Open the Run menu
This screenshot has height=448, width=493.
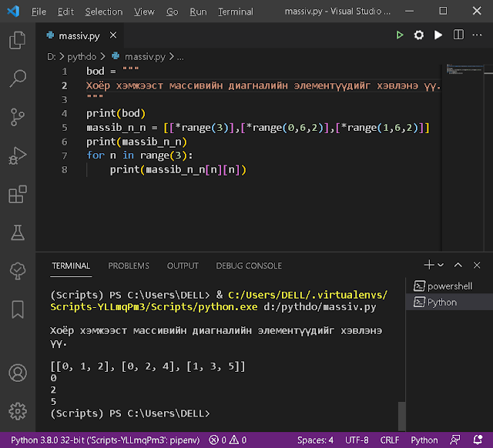coord(198,12)
